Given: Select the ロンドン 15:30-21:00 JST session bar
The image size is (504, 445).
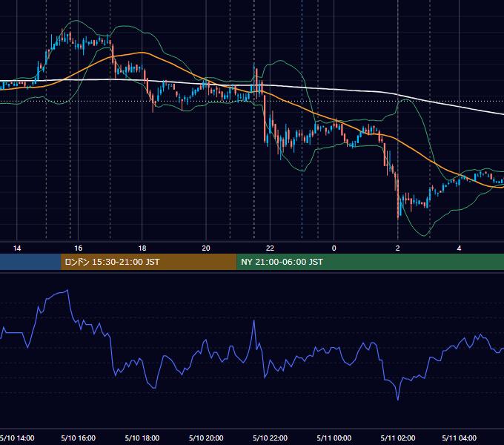Looking at the screenshot, I should click(148, 262).
